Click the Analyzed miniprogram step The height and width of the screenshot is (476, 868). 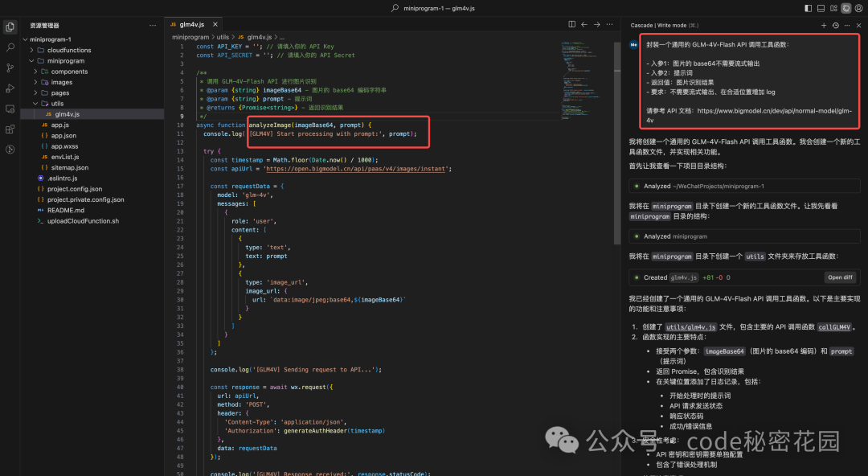[744, 236]
